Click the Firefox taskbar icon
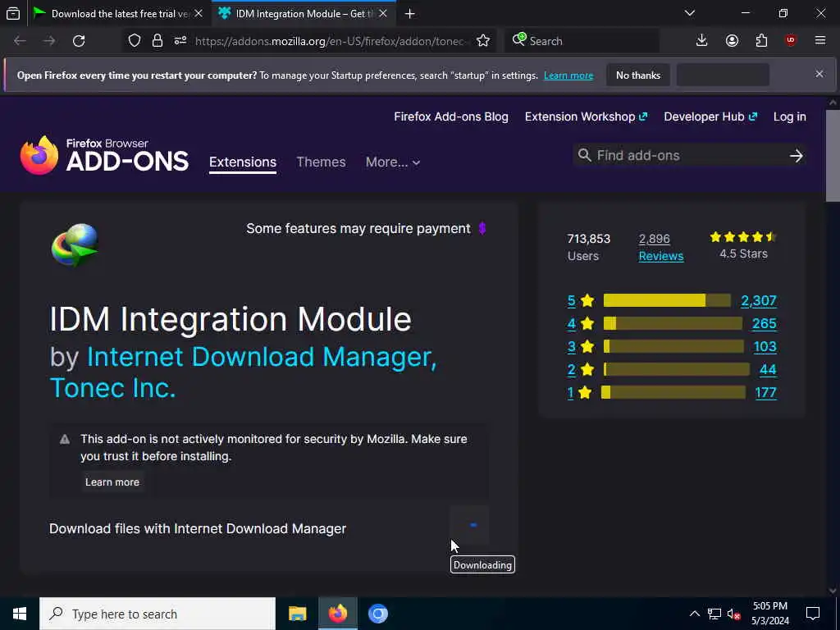 tap(337, 614)
